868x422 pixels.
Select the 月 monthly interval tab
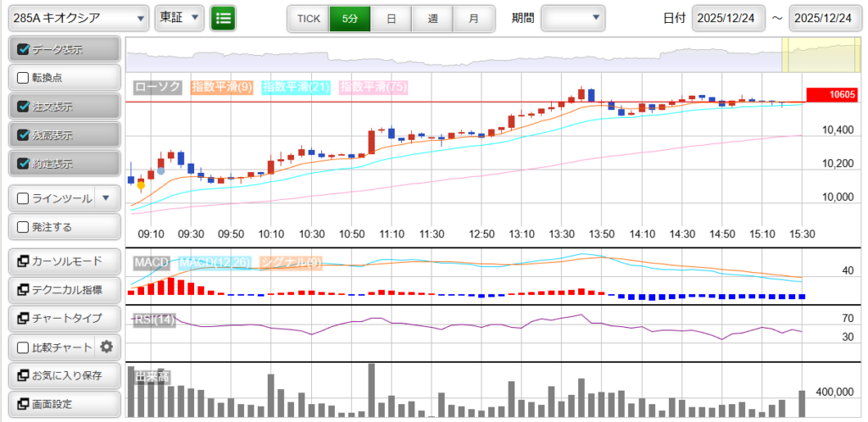tap(474, 18)
